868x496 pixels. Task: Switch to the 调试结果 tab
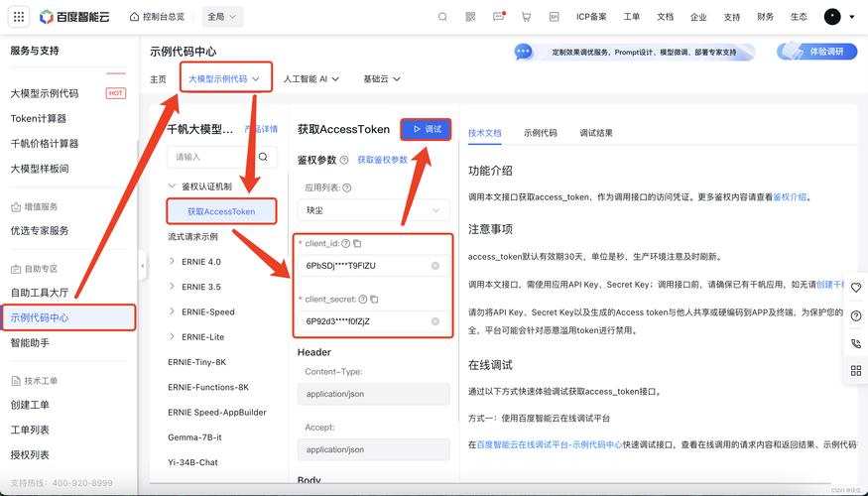[x=596, y=133]
